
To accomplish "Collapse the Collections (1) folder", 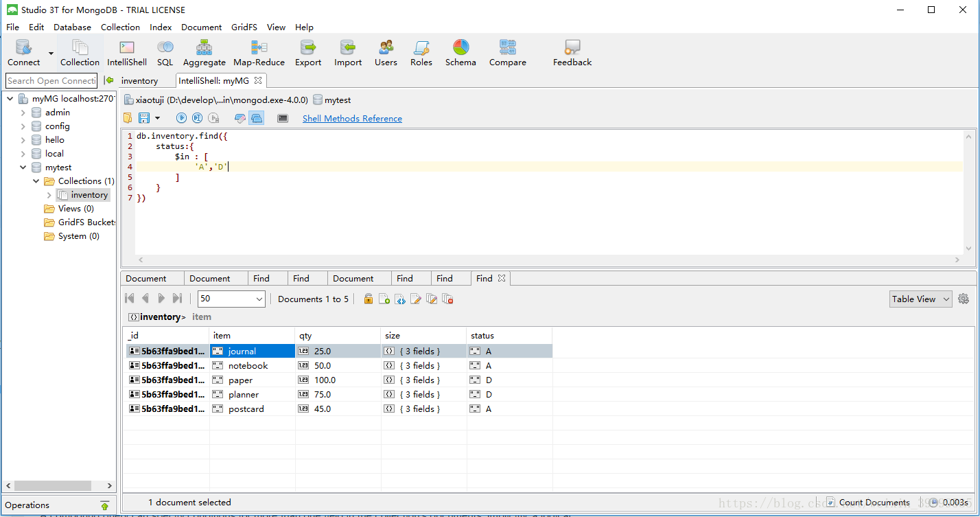I will point(36,181).
